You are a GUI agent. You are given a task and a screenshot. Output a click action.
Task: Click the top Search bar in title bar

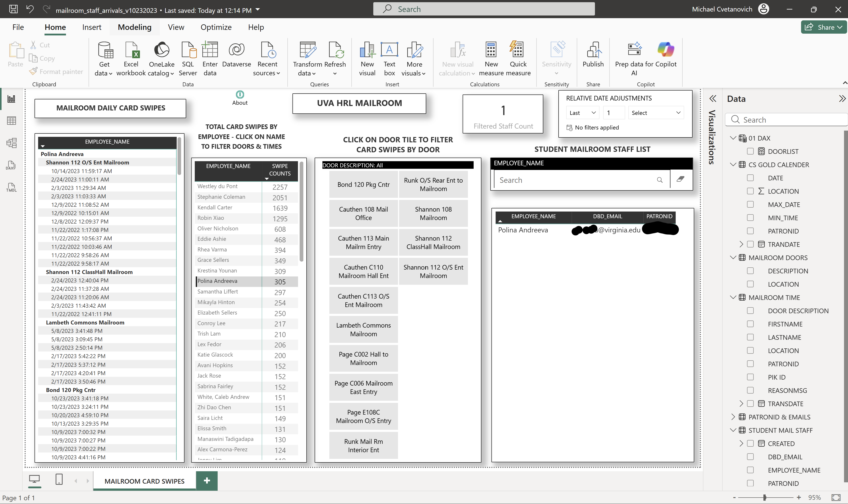[x=484, y=9]
